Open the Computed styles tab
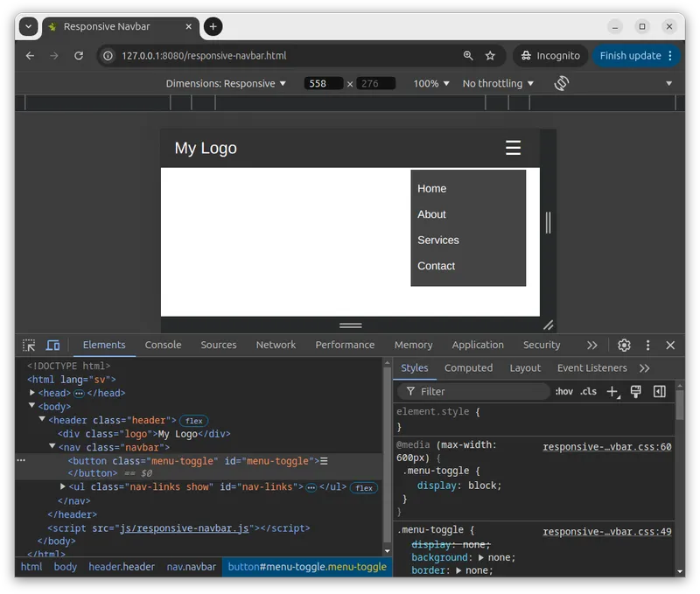Image resolution: width=700 pixels, height=594 pixels. [x=468, y=368]
